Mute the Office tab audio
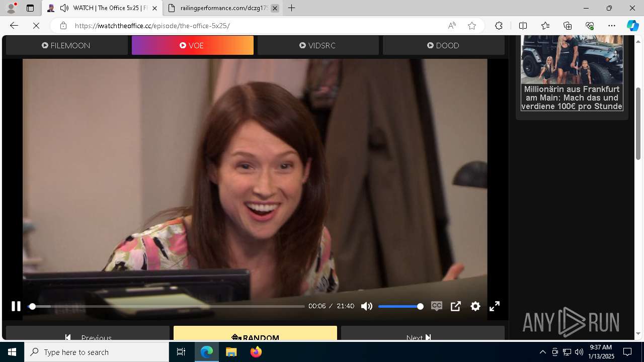The height and width of the screenshot is (362, 644). point(64,8)
